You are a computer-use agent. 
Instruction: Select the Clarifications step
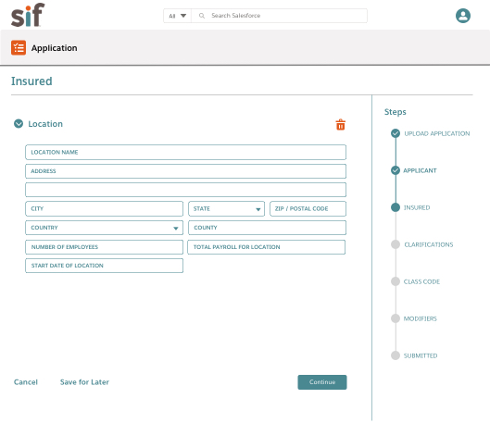click(x=429, y=244)
